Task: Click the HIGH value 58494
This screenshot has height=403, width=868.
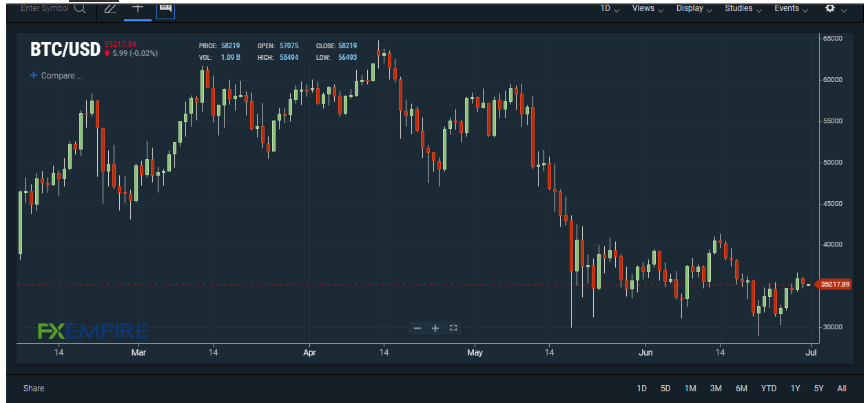Action: click(x=289, y=58)
